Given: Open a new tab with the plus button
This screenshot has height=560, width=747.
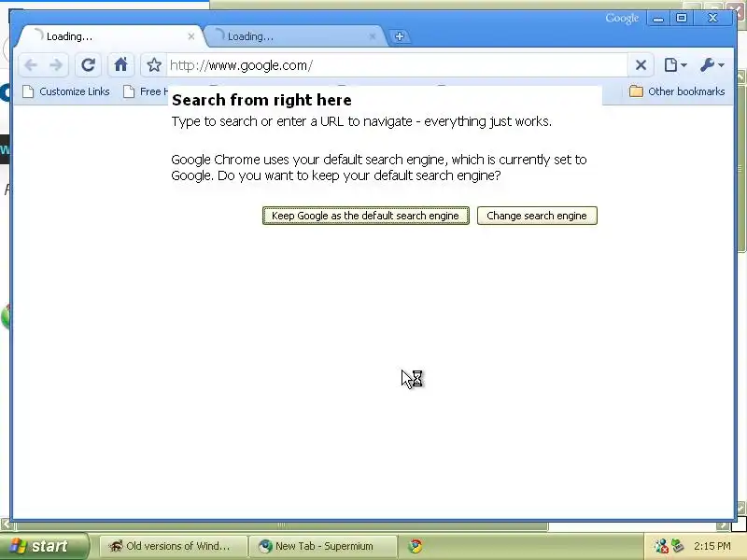Looking at the screenshot, I should tap(400, 36).
